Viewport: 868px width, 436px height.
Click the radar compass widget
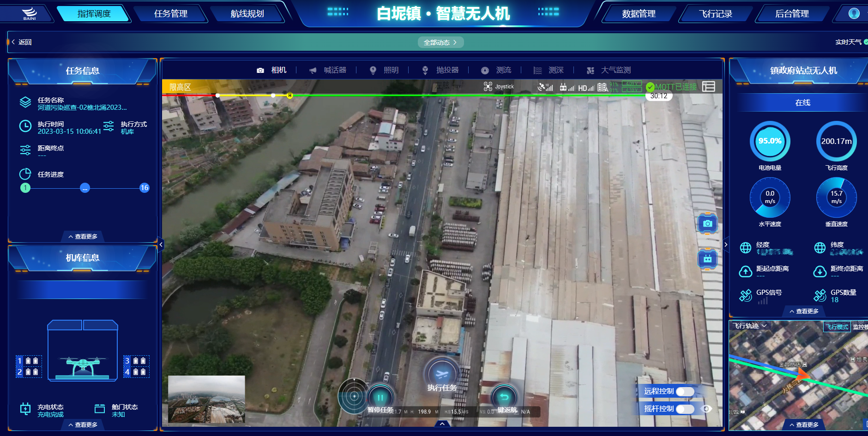click(x=354, y=396)
